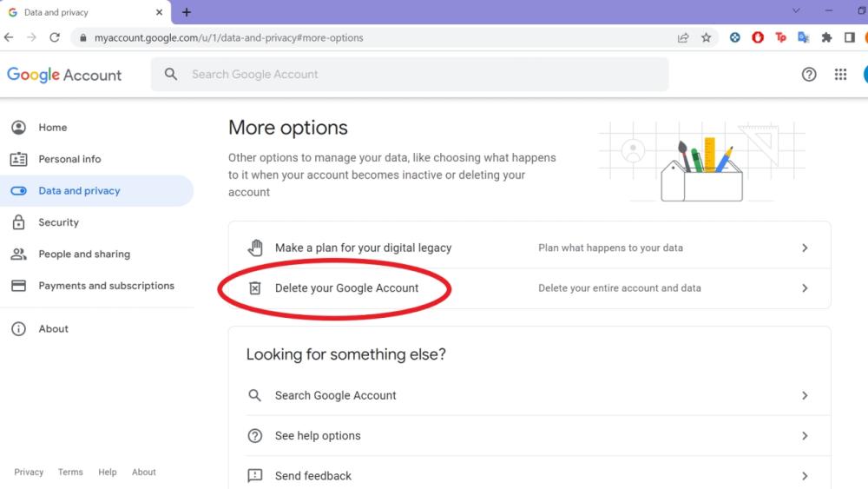
Task: Open Search Google Account row
Action: tap(538, 395)
